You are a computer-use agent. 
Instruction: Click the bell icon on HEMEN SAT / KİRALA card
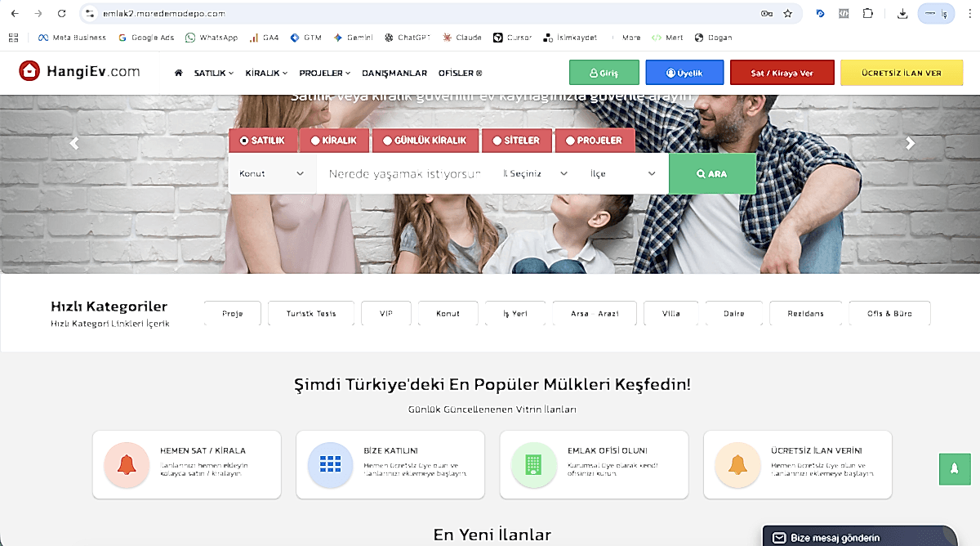126,463
